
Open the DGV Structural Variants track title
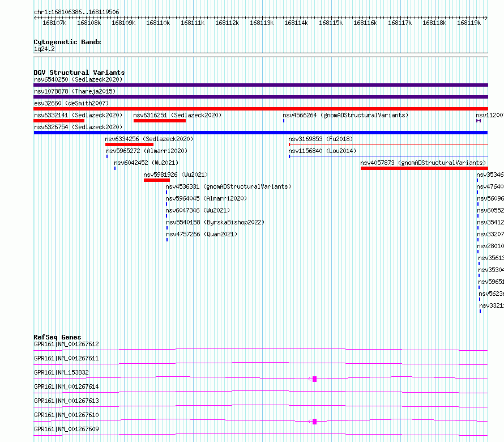click(x=79, y=73)
